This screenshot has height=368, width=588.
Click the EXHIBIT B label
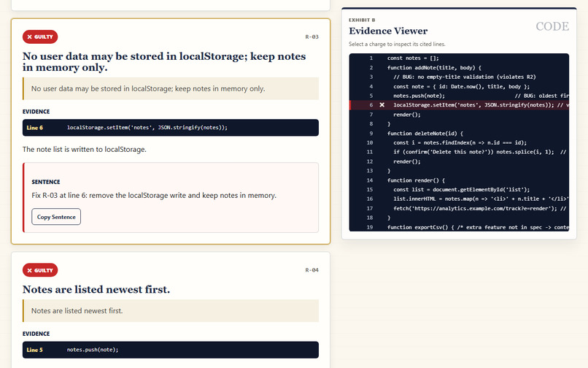tap(362, 20)
